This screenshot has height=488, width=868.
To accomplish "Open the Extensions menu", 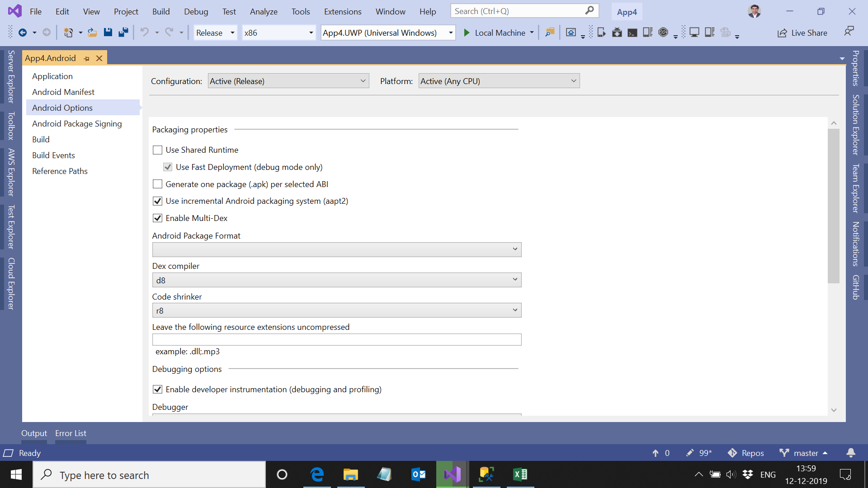I will (x=343, y=11).
